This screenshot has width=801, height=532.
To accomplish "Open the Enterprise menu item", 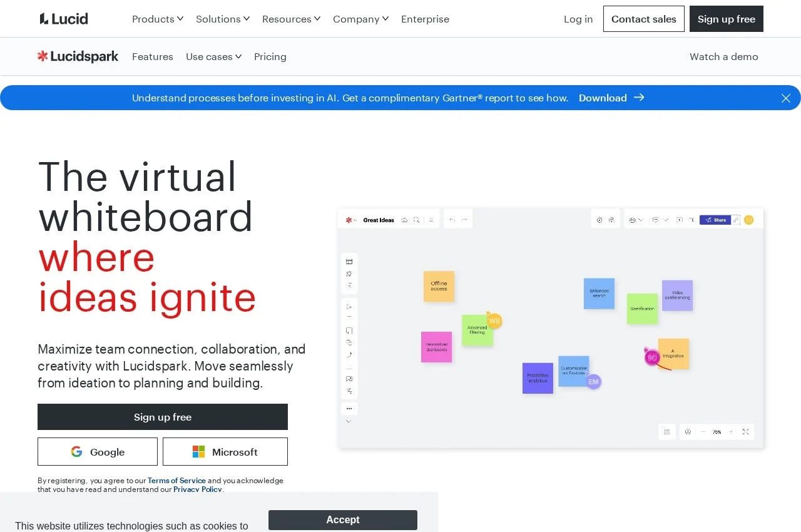I will [x=425, y=19].
